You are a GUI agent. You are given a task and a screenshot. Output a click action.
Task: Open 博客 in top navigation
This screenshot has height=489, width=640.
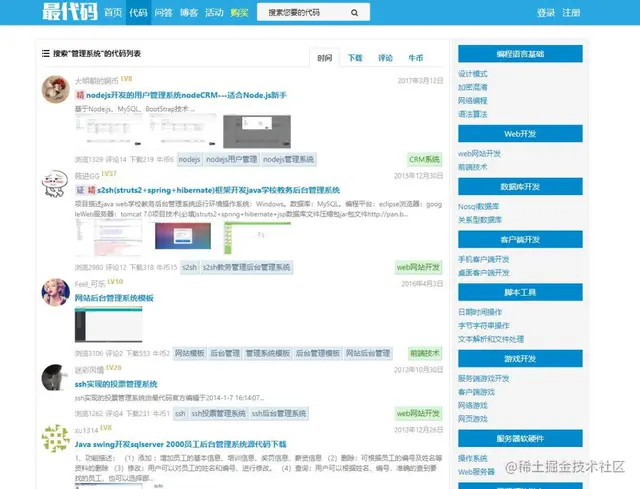189,13
